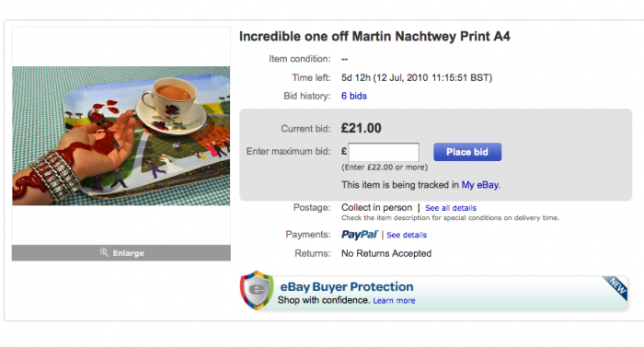Click the PayPal logo
644x347 pixels.
click(x=360, y=235)
